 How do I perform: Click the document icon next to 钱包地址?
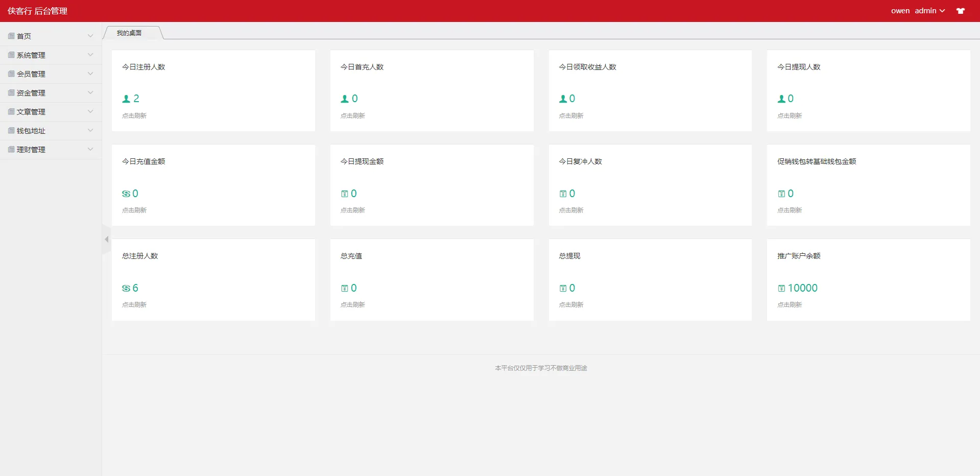pyautogui.click(x=10, y=130)
